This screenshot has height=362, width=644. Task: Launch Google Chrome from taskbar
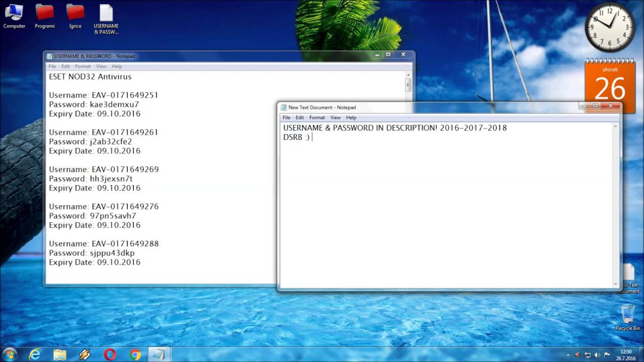[x=135, y=354]
